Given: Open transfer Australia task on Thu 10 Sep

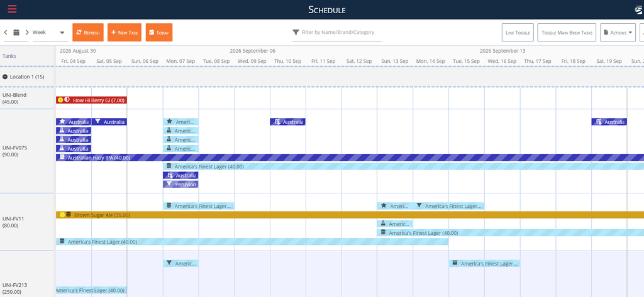Looking at the screenshot, I should [287, 122].
